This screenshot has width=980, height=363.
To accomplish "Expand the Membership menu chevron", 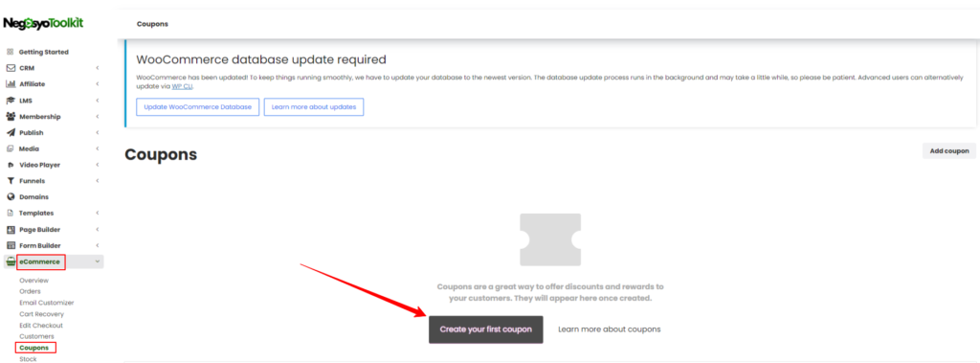I will [x=97, y=117].
